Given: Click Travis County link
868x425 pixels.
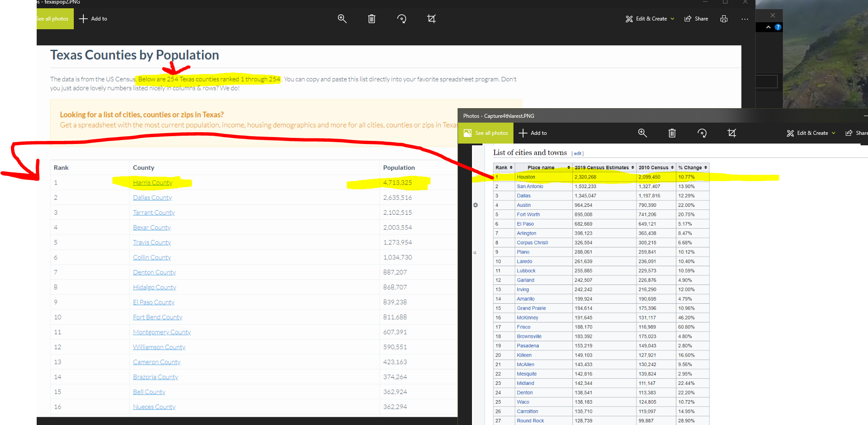Looking at the screenshot, I should click(x=152, y=242).
